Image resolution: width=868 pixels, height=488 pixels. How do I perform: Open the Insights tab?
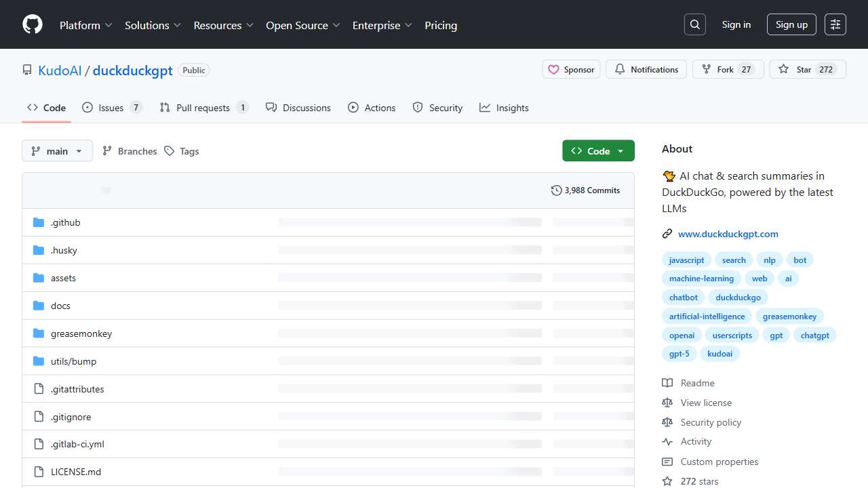[504, 108]
